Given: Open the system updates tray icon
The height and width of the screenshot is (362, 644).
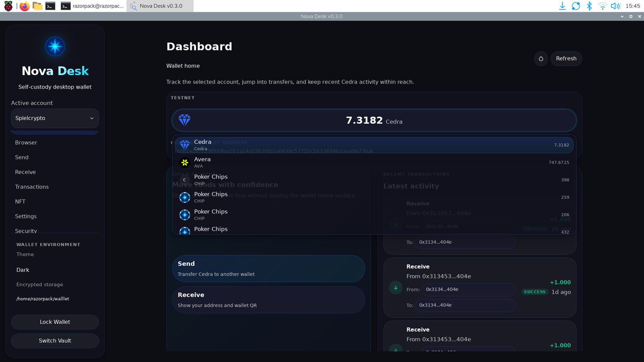Looking at the screenshot, I should 576,6.
